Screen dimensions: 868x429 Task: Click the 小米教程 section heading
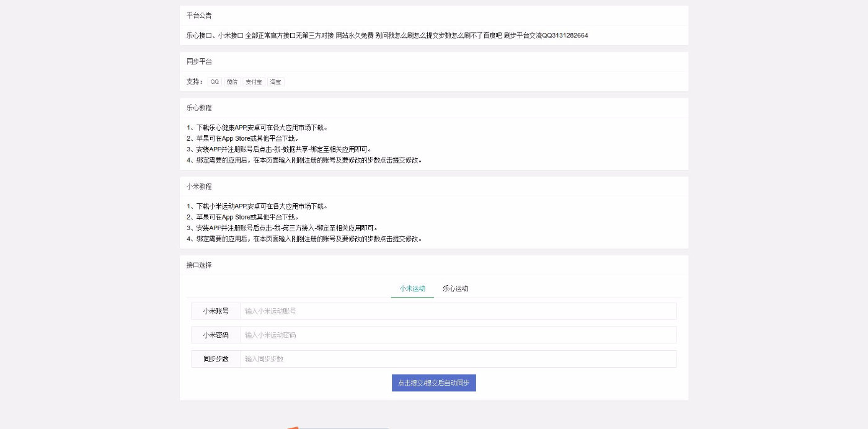(199, 187)
